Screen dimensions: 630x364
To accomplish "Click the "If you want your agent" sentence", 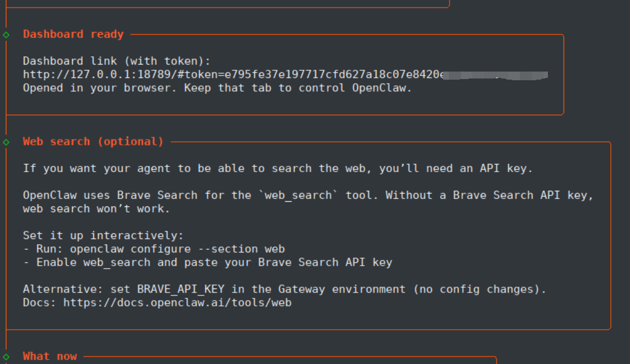I will 278,169.
